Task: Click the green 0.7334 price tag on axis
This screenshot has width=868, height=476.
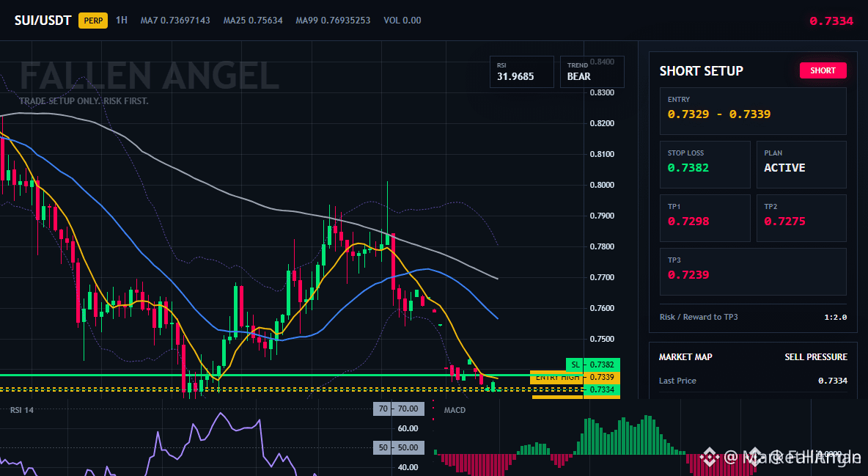Action: [602, 390]
